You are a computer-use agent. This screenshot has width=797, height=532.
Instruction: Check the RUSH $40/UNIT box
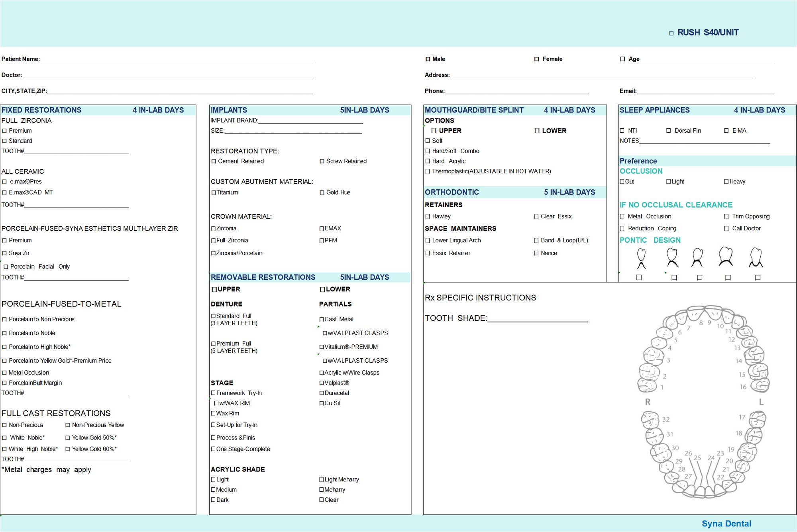point(671,33)
